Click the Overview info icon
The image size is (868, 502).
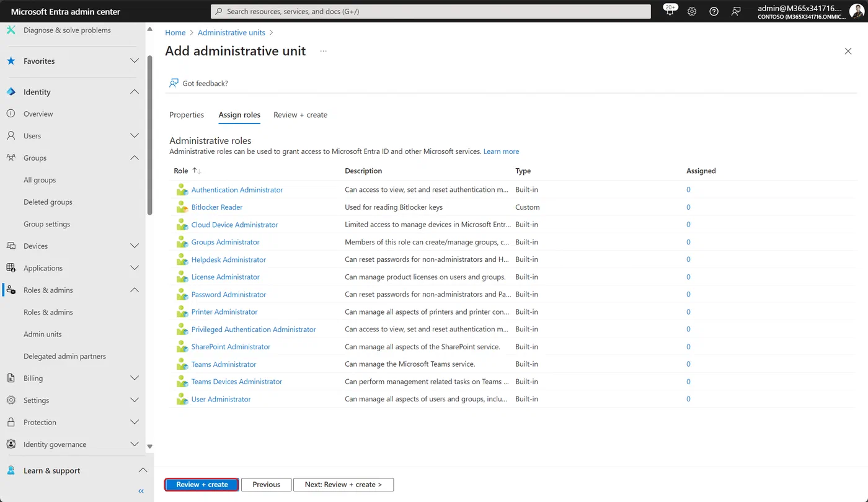[x=11, y=114]
